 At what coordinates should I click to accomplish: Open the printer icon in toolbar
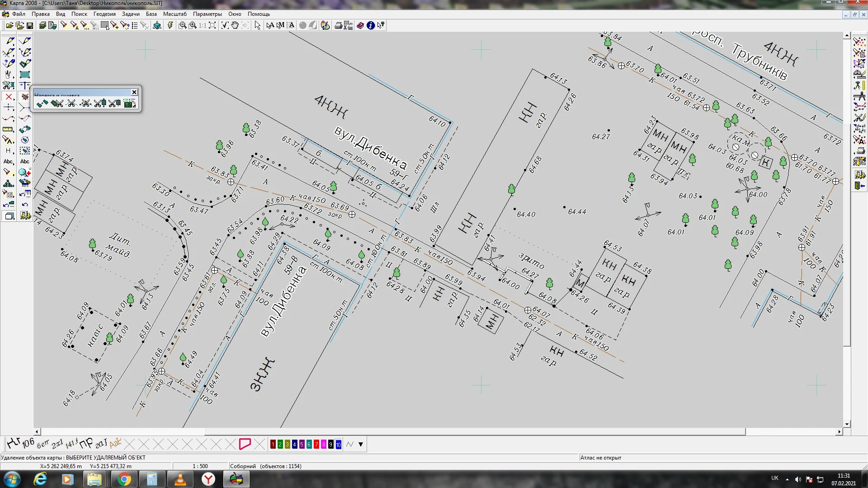point(338,26)
